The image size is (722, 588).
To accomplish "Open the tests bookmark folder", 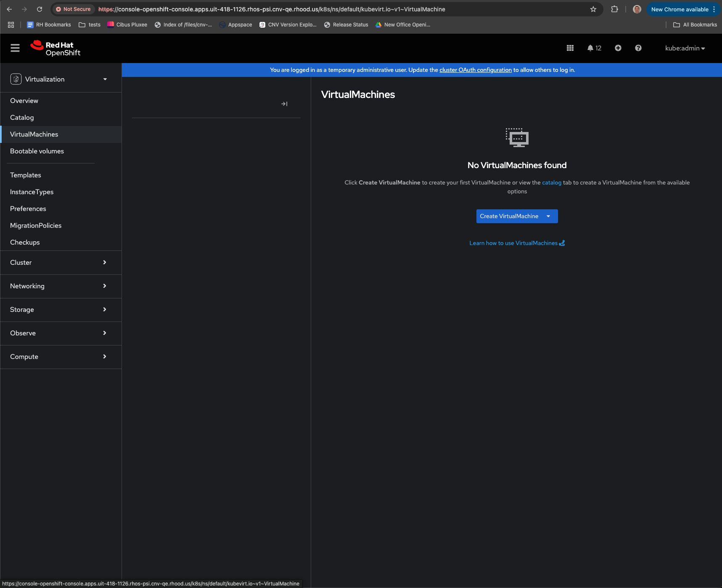I will point(90,25).
